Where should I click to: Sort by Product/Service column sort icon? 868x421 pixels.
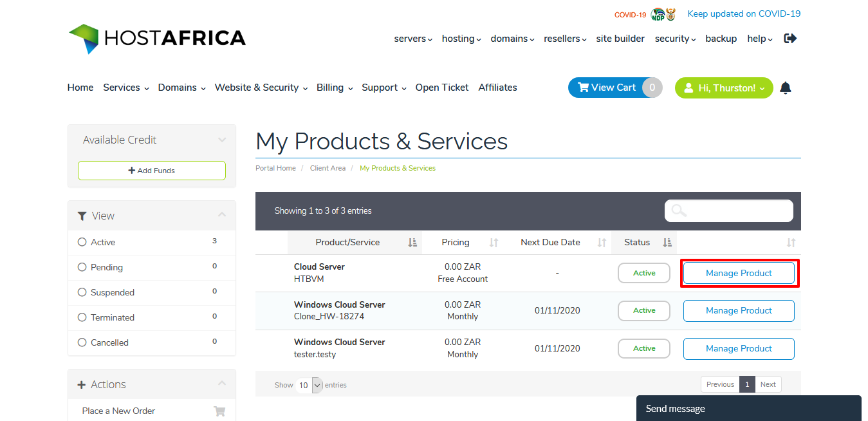pos(412,243)
